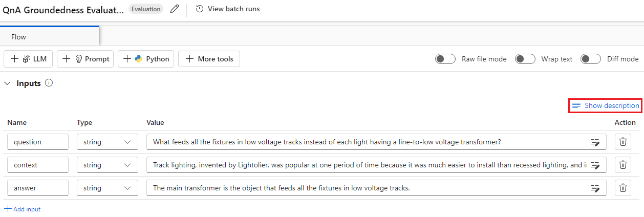Select the Flow tab
Screen dimensions: 644x217
[19, 37]
